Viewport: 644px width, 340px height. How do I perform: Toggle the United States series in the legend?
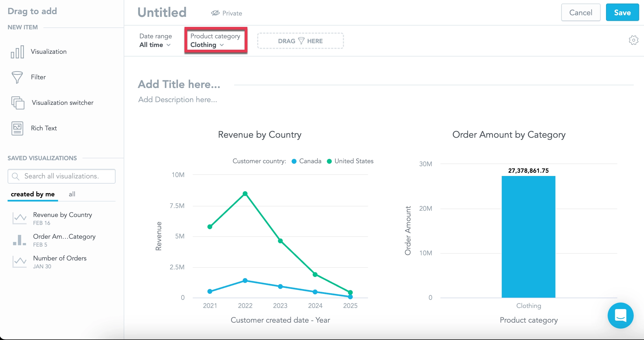click(x=350, y=161)
